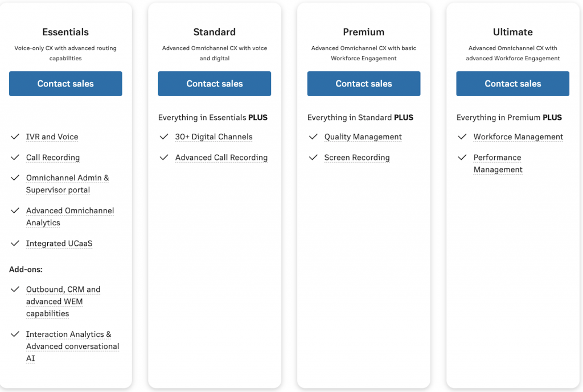Click the checkmark icon beside IVR and Voice
The width and height of the screenshot is (583, 392).
pos(15,137)
